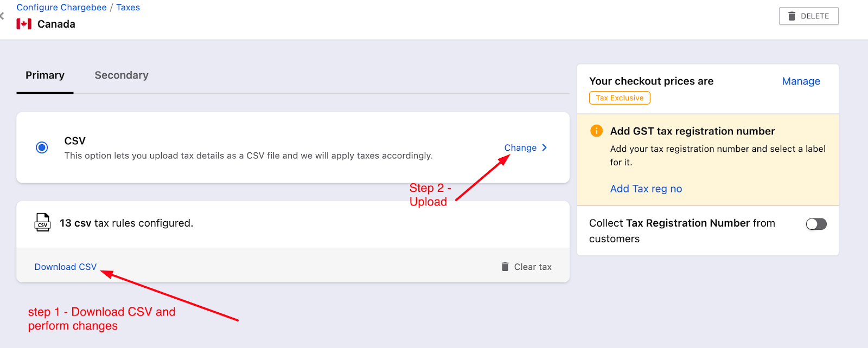Viewport: 868px width, 348px height.
Task: Switch to the Primary tab
Action: [45, 75]
